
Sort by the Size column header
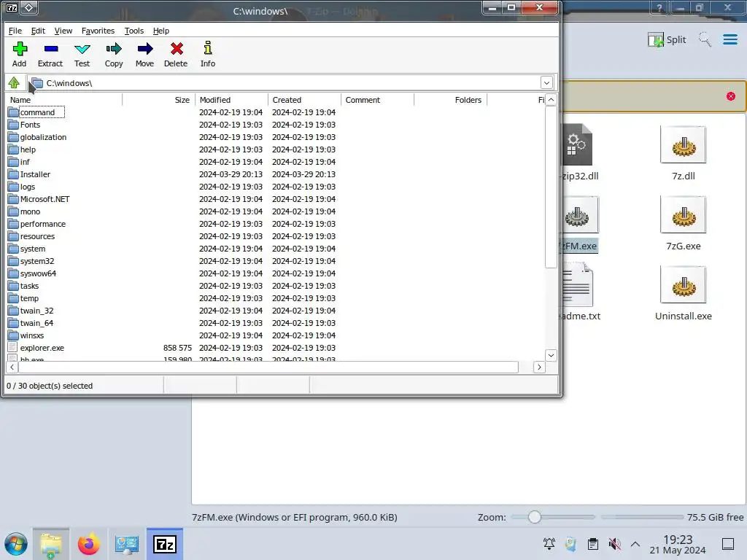(x=158, y=100)
